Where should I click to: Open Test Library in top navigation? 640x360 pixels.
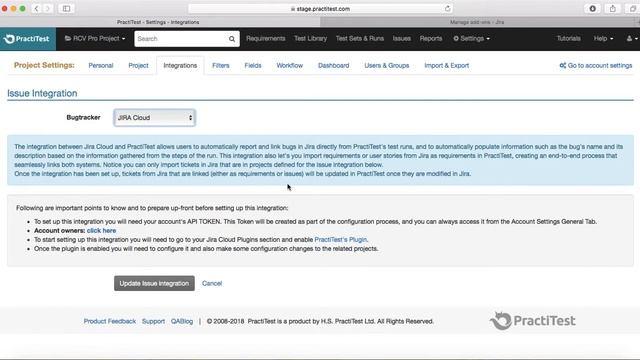(x=311, y=39)
